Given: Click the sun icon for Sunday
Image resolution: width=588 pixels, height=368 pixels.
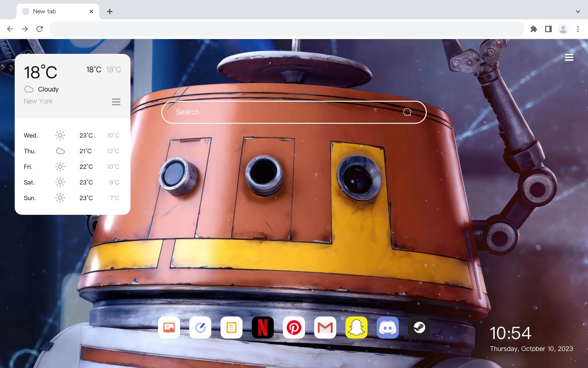Looking at the screenshot, I should [x=60, y=198].
